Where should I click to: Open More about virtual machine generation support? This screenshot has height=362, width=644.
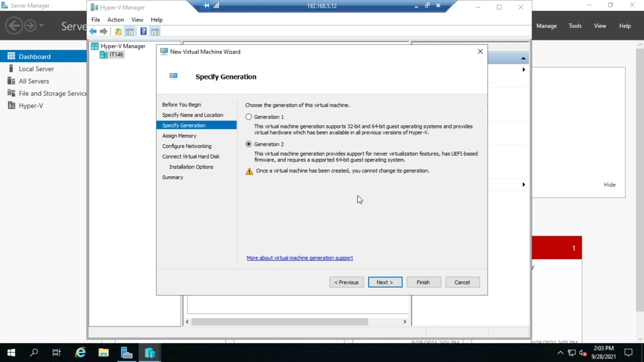pos(300,258)
